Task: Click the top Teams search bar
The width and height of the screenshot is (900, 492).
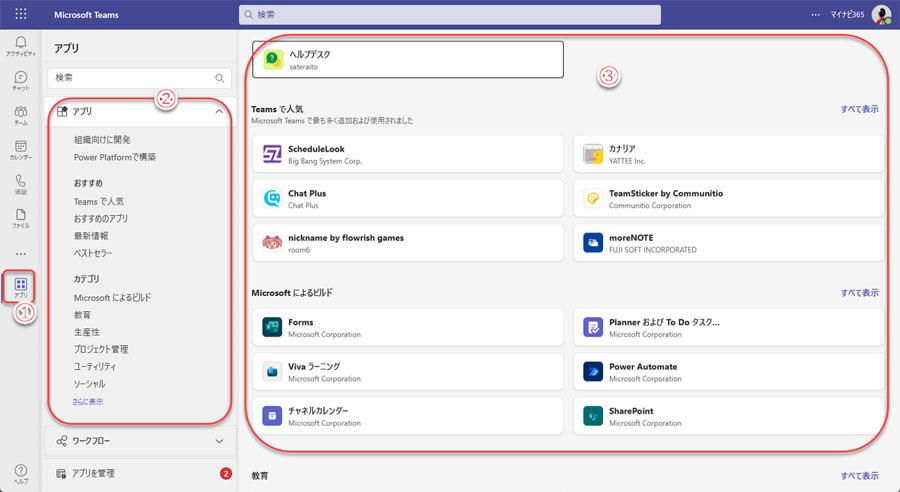Action: pyautogui.click(x=449, y=14)
